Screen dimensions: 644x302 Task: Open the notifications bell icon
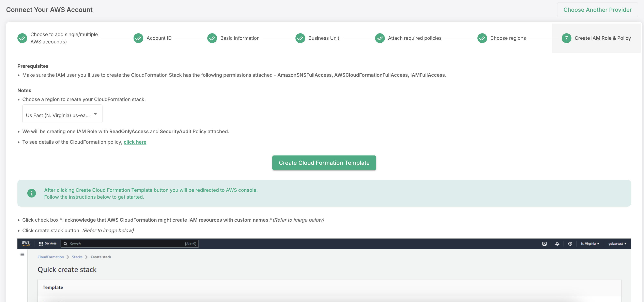coord(557,244)
